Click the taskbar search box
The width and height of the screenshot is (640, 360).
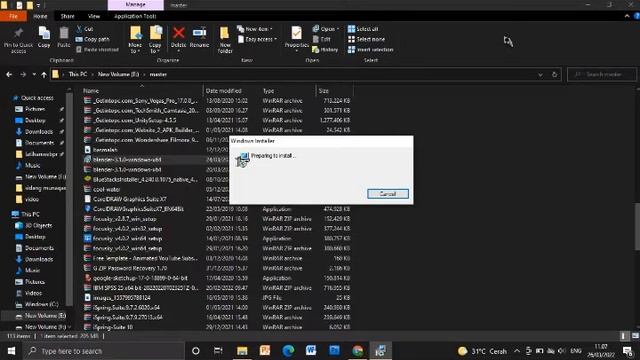(x=104, y=351)
